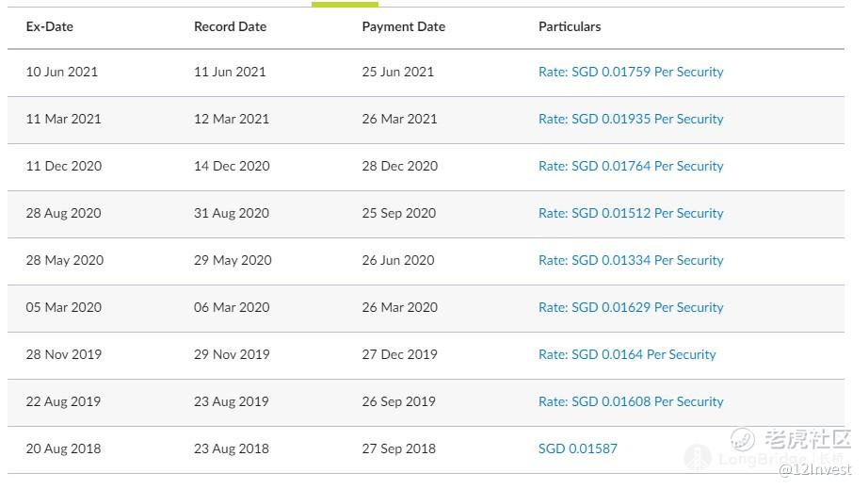This screenshot has height=489, width=868.
Task: Open the SGD 0.01334 Per Security rate link
Action: click(x=631, y=260)
